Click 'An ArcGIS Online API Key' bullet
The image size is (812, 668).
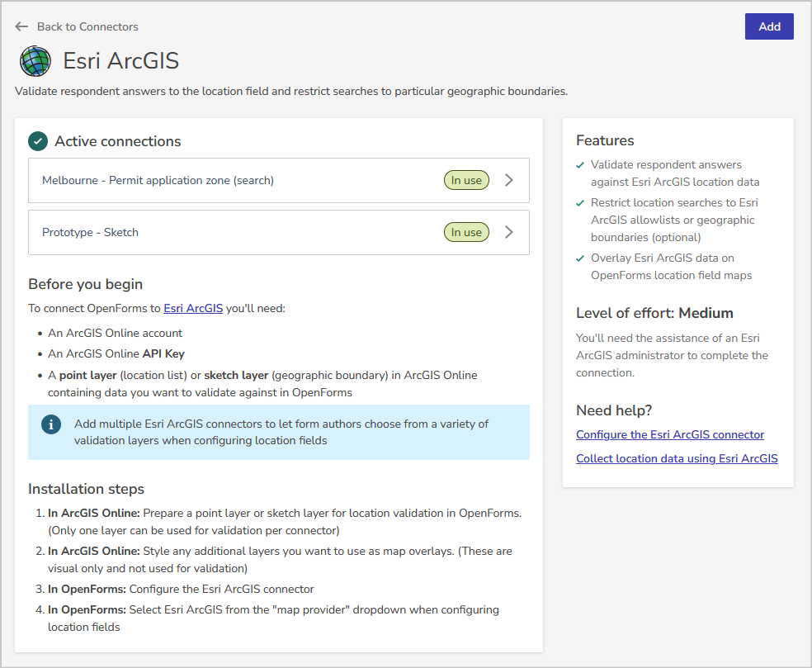pos(116,354)
